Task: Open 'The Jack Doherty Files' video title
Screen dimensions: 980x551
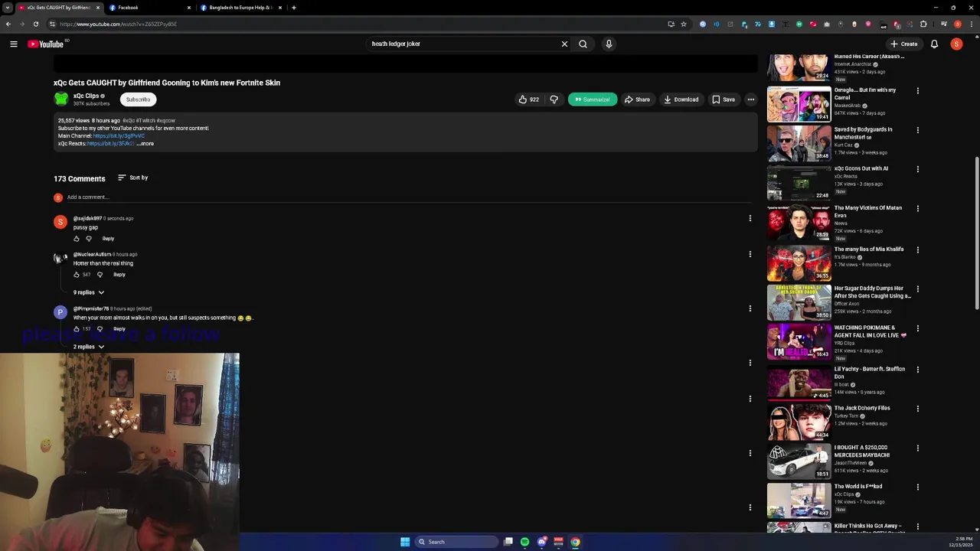Action: click(x=862, y=409)
